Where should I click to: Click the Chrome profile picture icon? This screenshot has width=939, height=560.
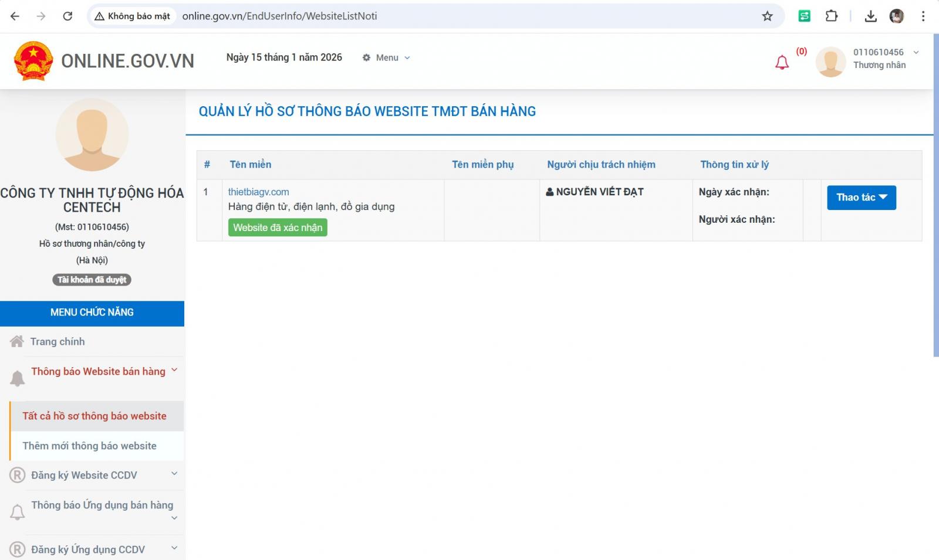896,16
